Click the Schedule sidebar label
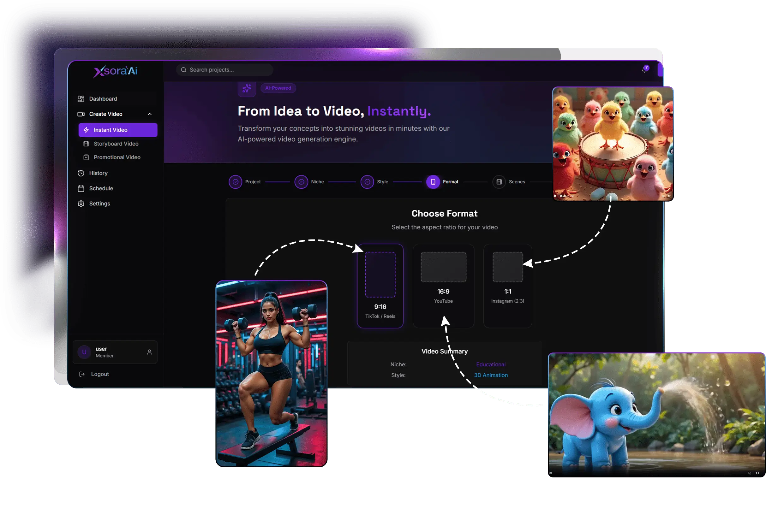The width and height of the screenshot is (784, 532). 101,188
